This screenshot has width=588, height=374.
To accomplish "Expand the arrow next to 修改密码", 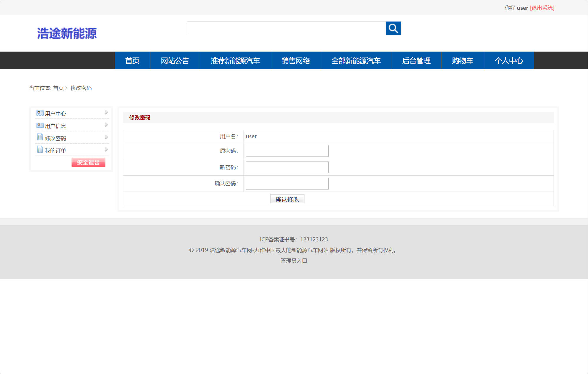I will 106,137.
